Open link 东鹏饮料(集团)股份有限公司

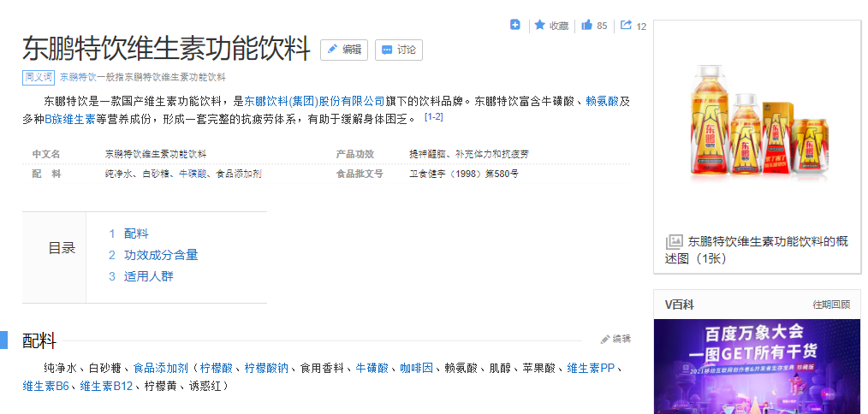[x=314, y=101]
